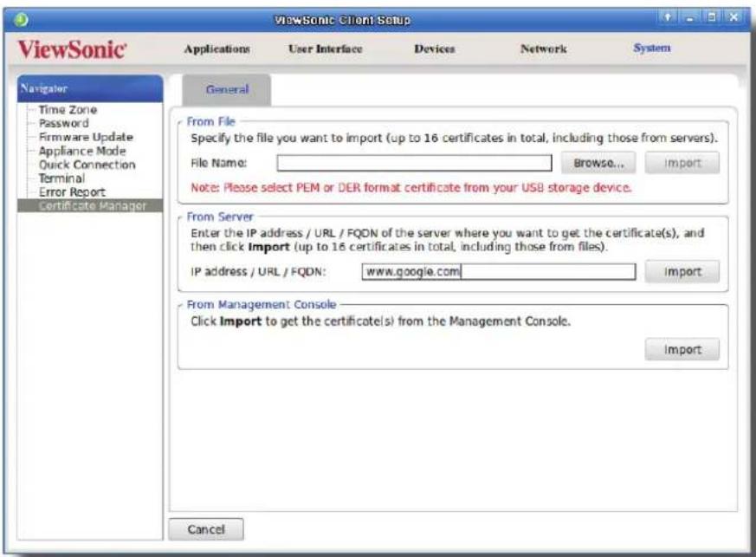Screen dimensions: 756x557
Task: Click the File Name input field
Action: point(415,163)
